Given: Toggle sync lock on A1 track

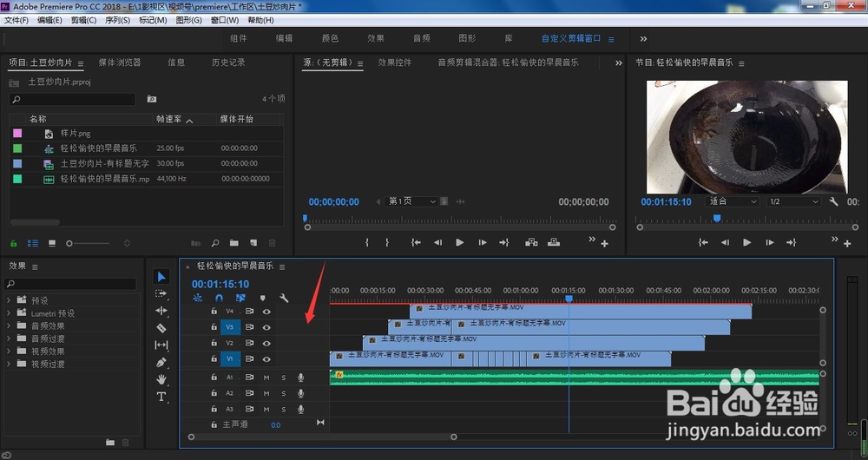Looking at the screenshot, I should 250,378.
